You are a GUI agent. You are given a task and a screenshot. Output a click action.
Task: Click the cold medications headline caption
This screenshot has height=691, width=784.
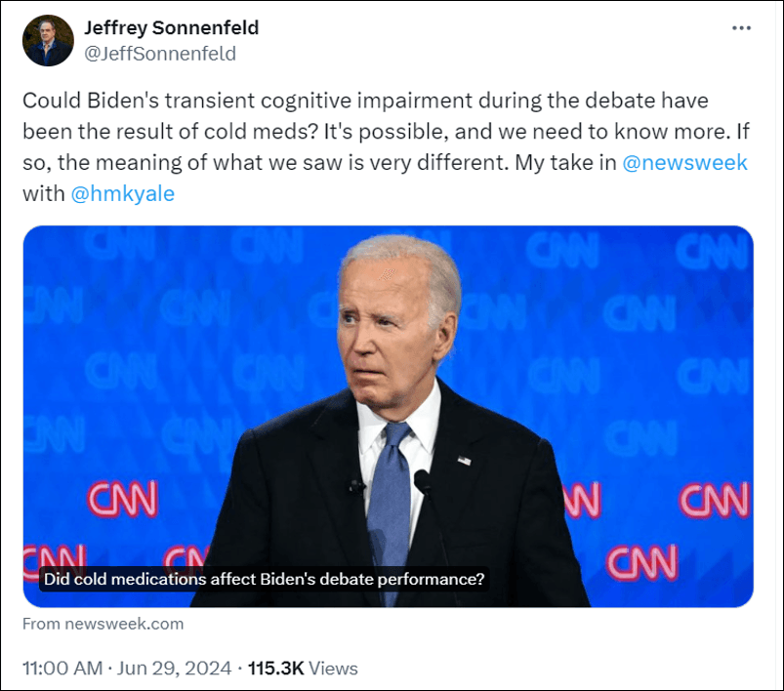(x=264, y=579)
